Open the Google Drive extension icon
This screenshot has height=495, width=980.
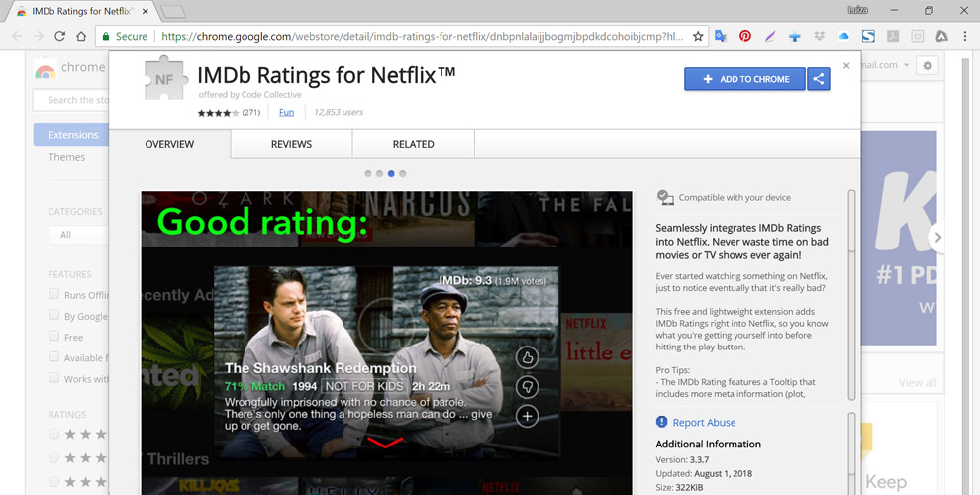click(941, 36)
